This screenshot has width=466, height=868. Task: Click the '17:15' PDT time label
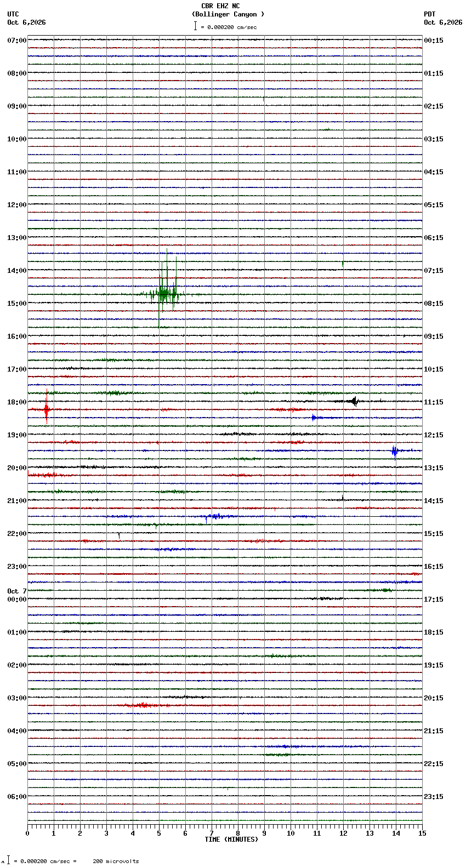(434, 599)
